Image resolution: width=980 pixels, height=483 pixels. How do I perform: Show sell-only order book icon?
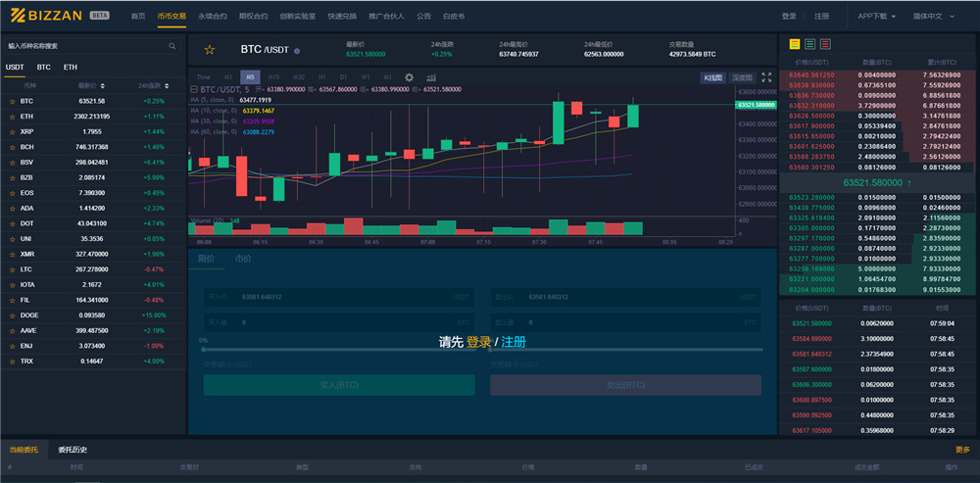(824, 44)
